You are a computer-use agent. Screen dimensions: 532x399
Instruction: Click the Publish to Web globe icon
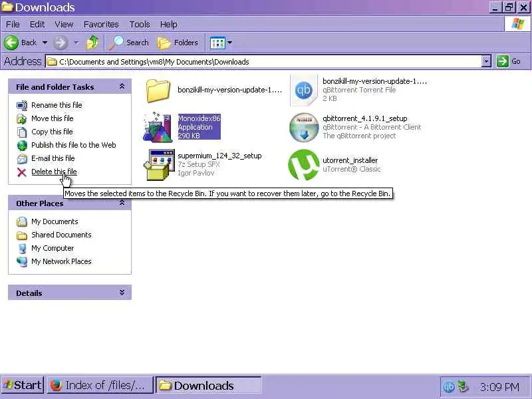tap(22, 145)
